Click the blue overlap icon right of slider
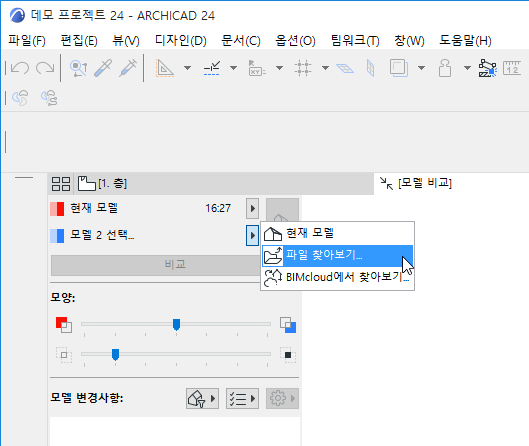Viewport: 529px width, 446px height. tap(288, 325)
